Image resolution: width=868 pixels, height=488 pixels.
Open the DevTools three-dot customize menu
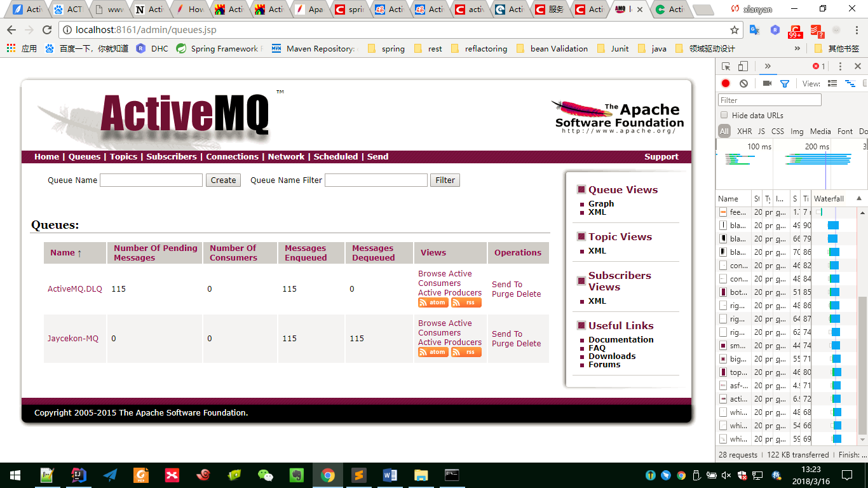point(840,66)
